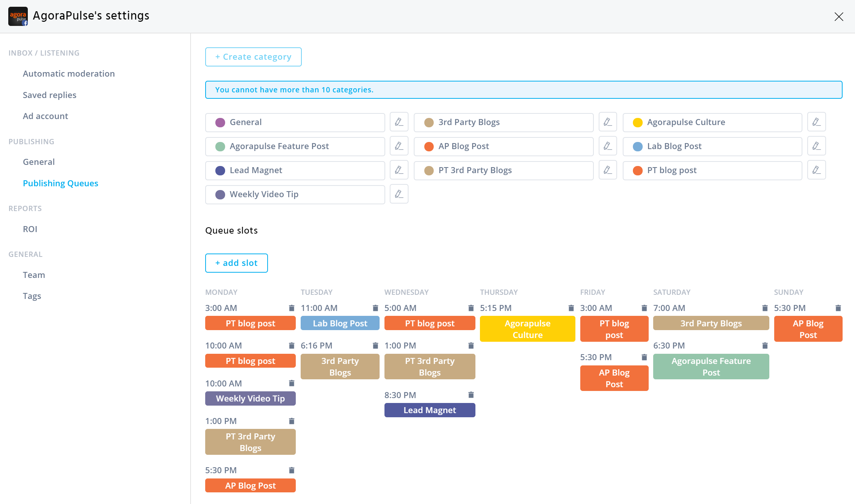
Task: Edit the Agorapulse Culture category
Action: pos(816,122)
